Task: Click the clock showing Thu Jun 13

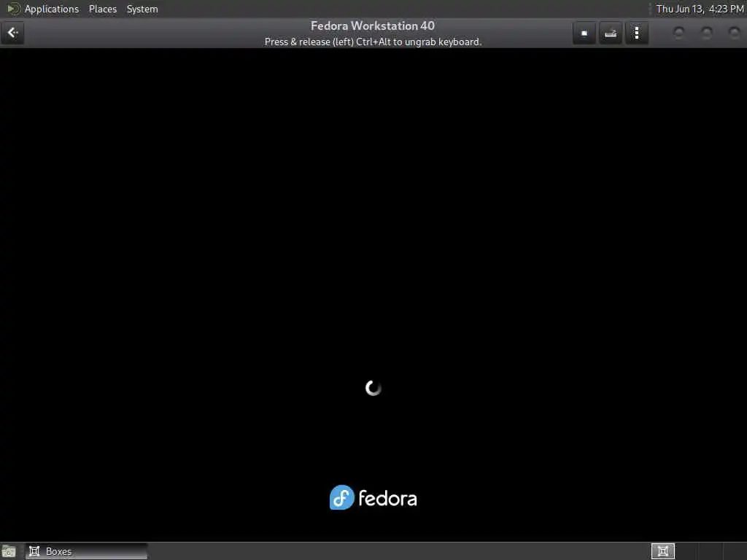Action: click(700, 9)
